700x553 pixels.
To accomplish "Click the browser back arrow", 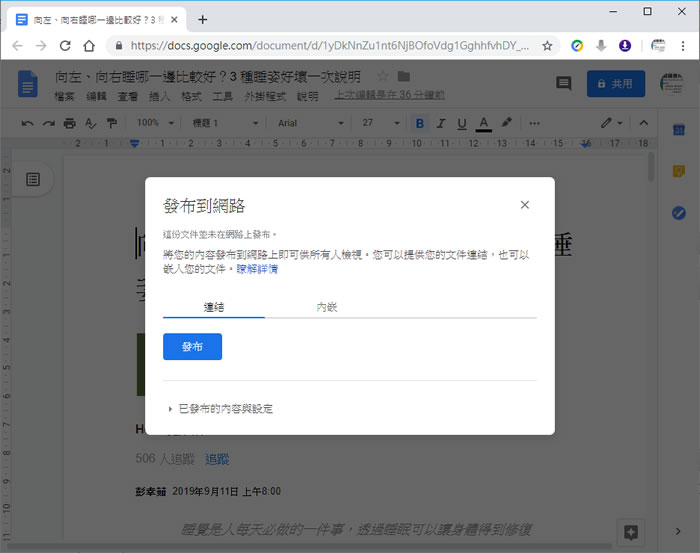I will click(17, 46).
